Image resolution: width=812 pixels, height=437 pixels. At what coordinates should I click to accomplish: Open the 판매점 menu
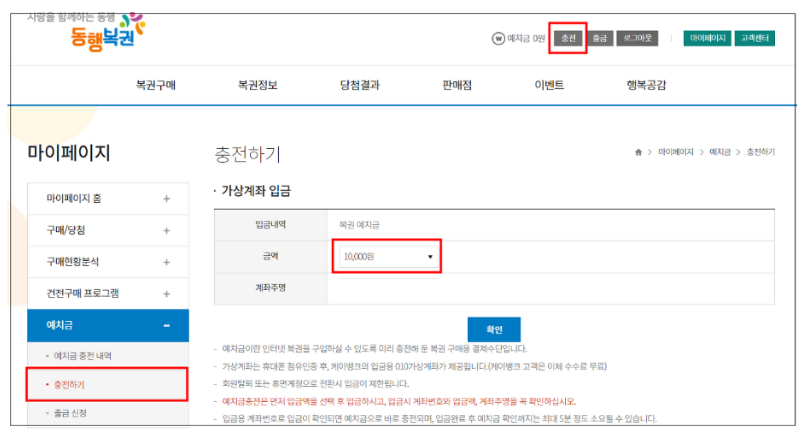point(457,85)
